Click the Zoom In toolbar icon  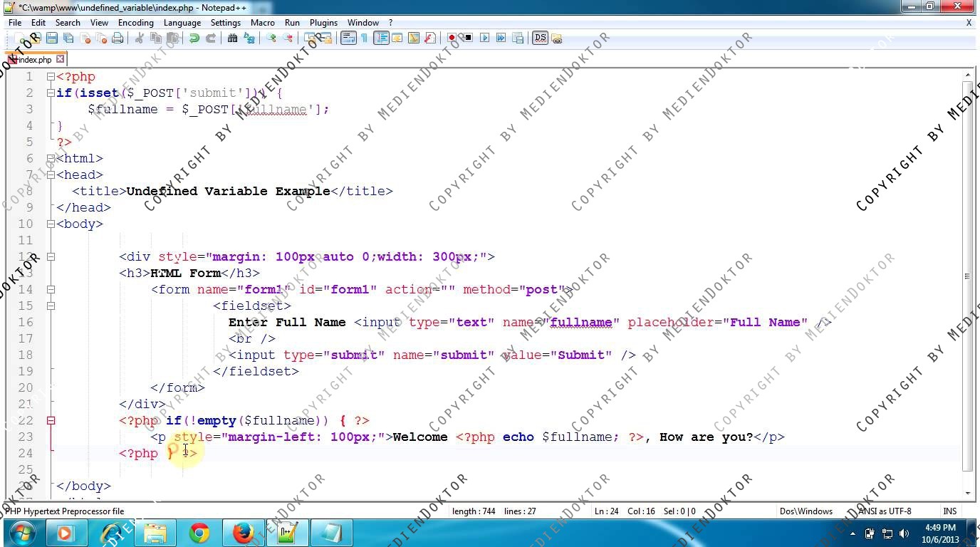tap(271, 38)
